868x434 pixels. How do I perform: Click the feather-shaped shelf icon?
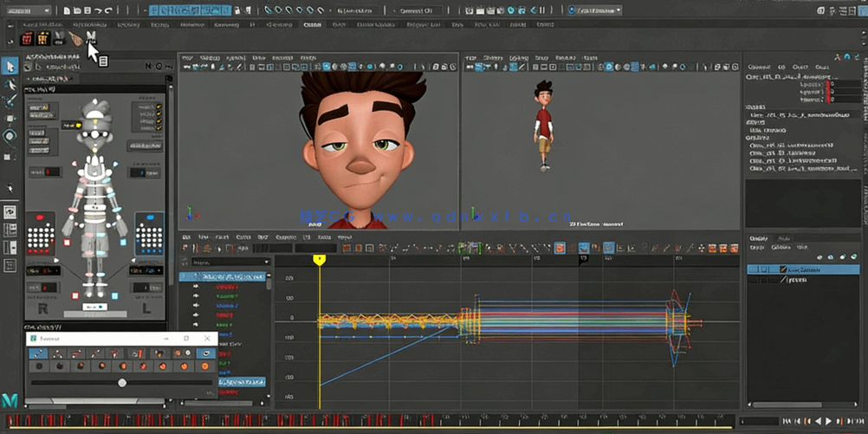pos(76,40)
